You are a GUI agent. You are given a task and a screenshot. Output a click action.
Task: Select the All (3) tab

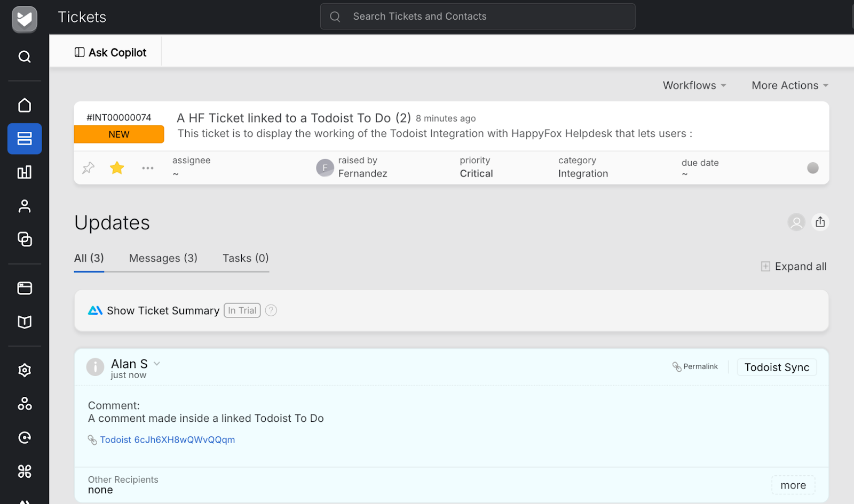tap(89, 258)
